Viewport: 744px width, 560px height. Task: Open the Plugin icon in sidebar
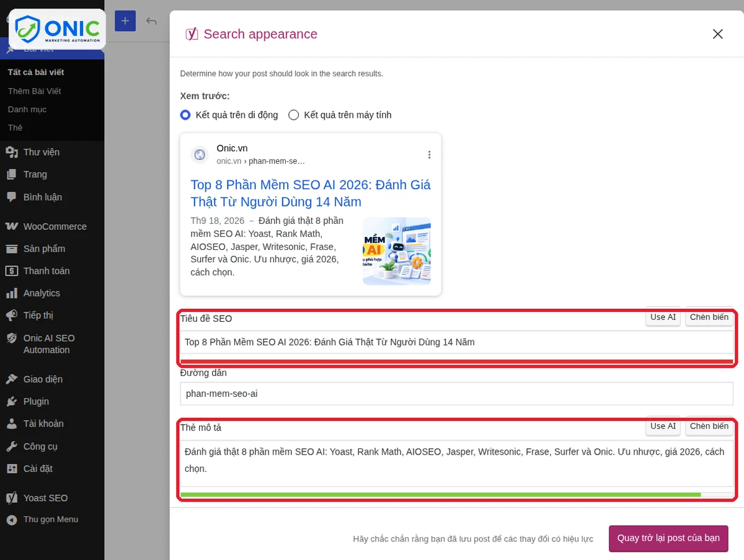pos(12,401)
